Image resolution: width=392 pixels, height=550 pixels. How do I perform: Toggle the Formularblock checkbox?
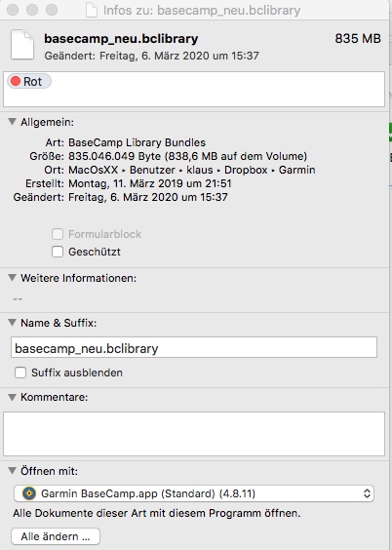coord(58,234)
